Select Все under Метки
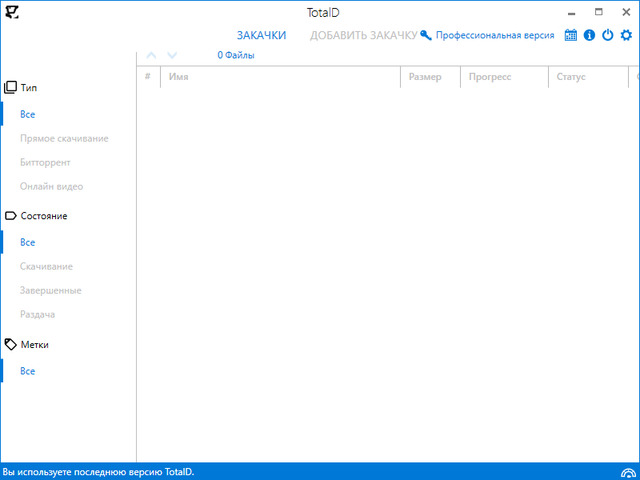Screen dimensions: 640x480 (x=27, y=371)
